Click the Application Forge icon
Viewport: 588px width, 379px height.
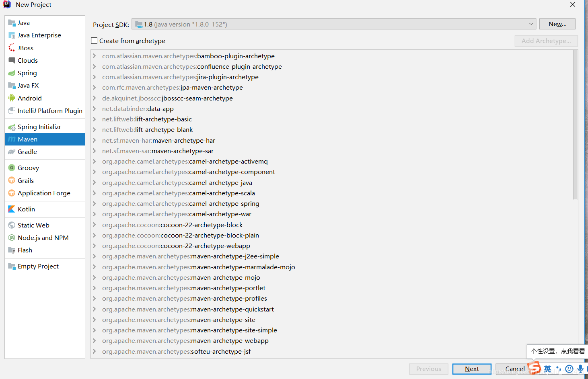coord(12,193)
